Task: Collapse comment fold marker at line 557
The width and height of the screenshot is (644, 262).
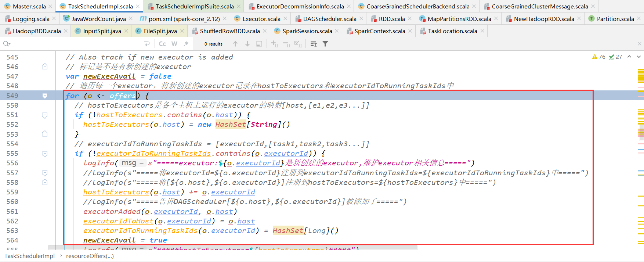Action: [x=45, y=173]
